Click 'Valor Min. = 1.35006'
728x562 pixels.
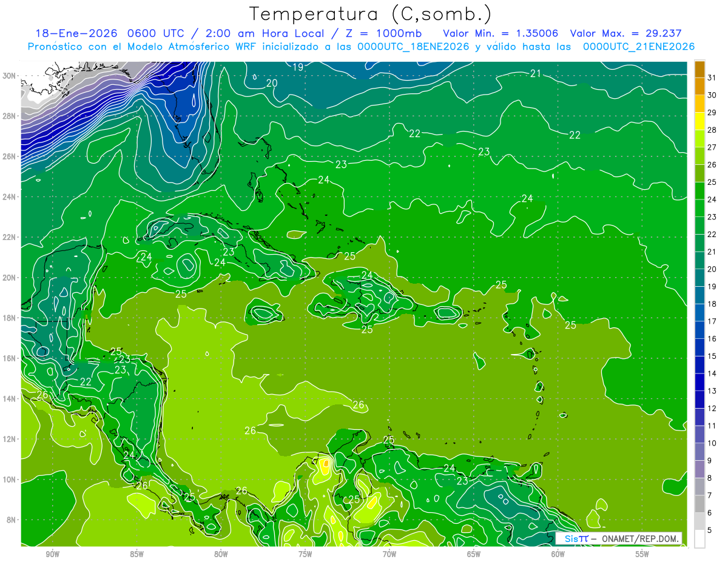point(500,33)
